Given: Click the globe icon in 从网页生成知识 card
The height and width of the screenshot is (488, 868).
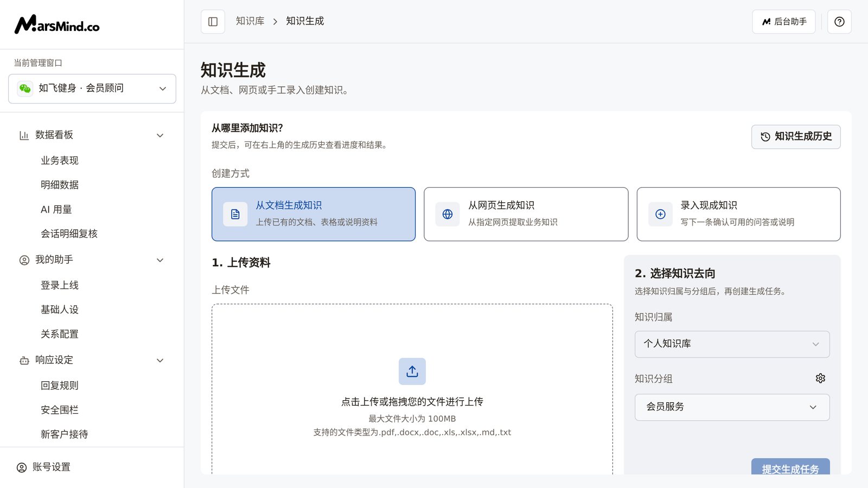Looking at the screenshot, I should pyautogui.click(x=448, y=214).
